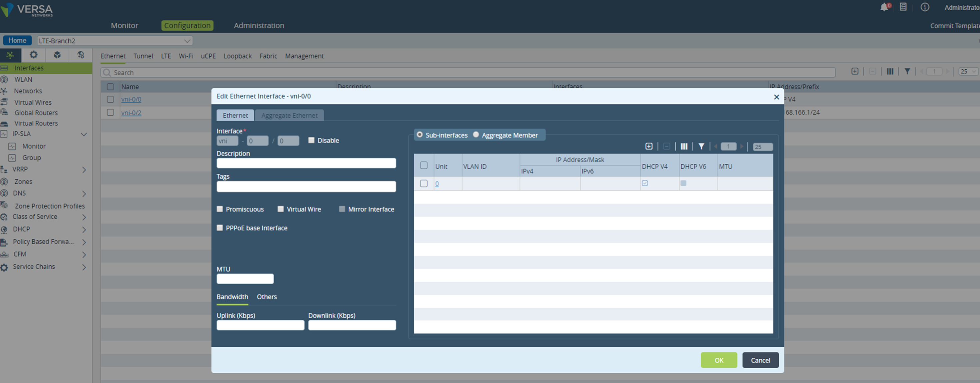
Task: Open sub-interface unit 0 link
Action: point(437,184)
